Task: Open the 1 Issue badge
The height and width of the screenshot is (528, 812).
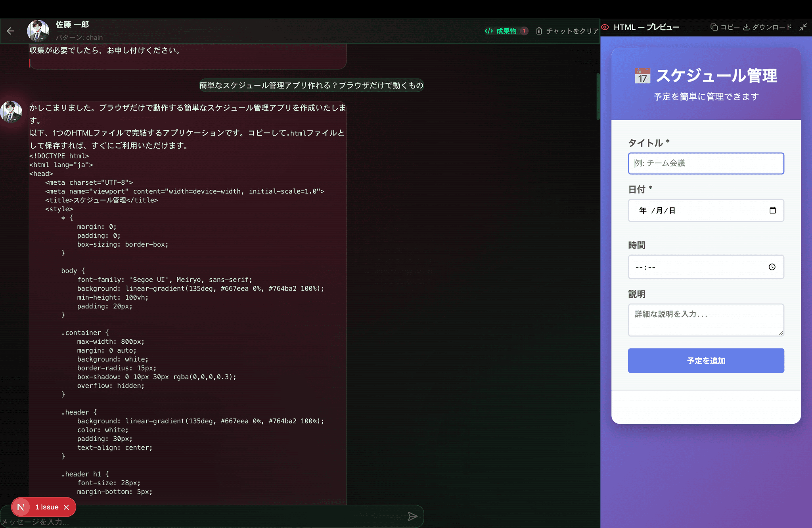Action: [47, 507]
